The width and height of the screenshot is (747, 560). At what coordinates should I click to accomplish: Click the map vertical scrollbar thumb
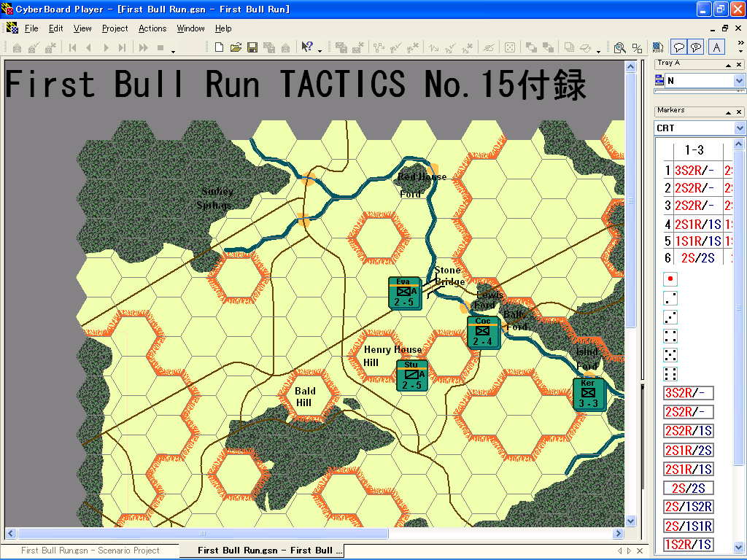[x=631, y=200]
